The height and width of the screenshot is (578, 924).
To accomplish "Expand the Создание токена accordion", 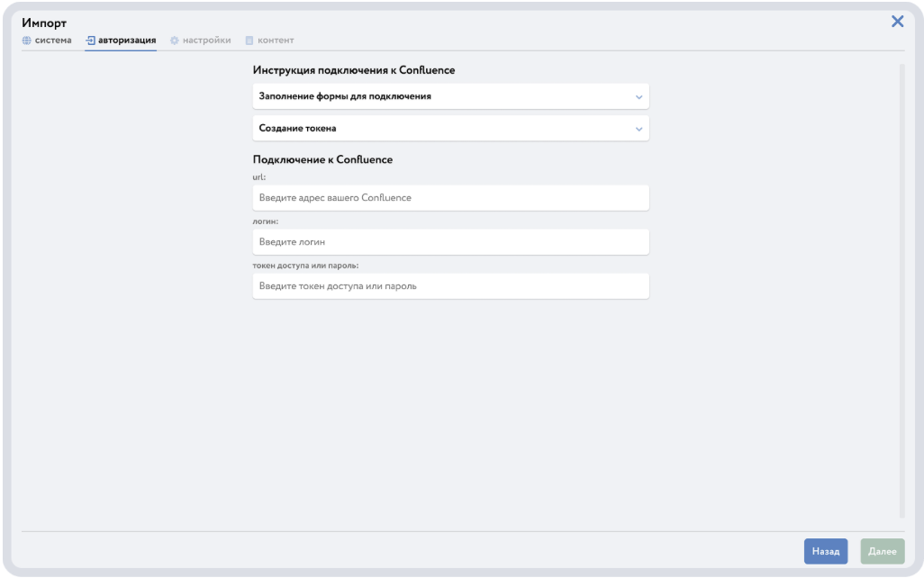I will pyautogui.click(x=451, y=128).
